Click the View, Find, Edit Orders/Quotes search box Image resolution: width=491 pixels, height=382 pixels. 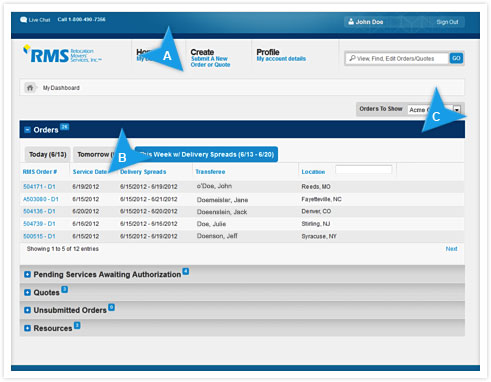click(x=397, y=58)
